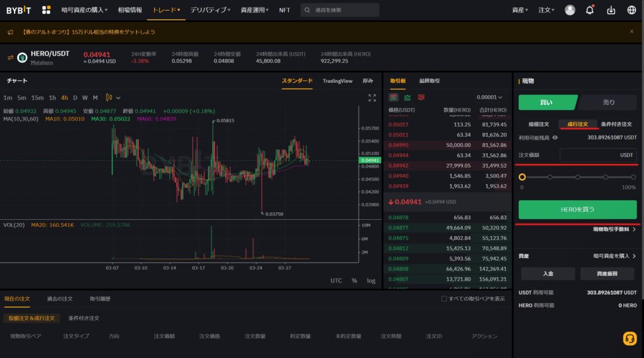Screen dimensions: 644x358
Task: Toggle percent scale on chart
Action: (354, 281)
